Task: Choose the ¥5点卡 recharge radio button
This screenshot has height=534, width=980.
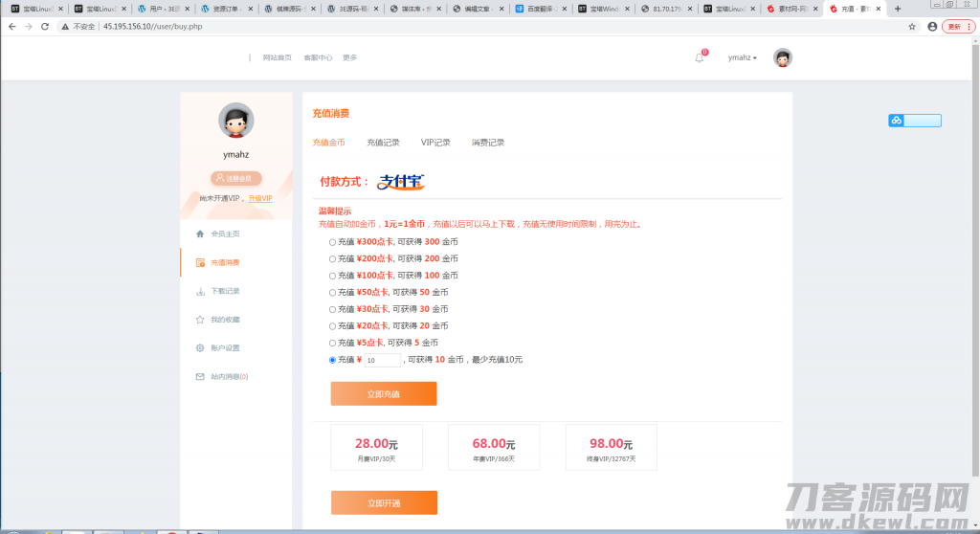Action: click(x=332, y=343)
